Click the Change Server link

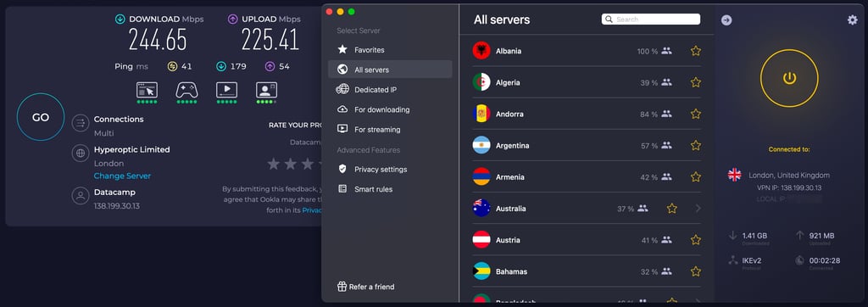(122, 176)
